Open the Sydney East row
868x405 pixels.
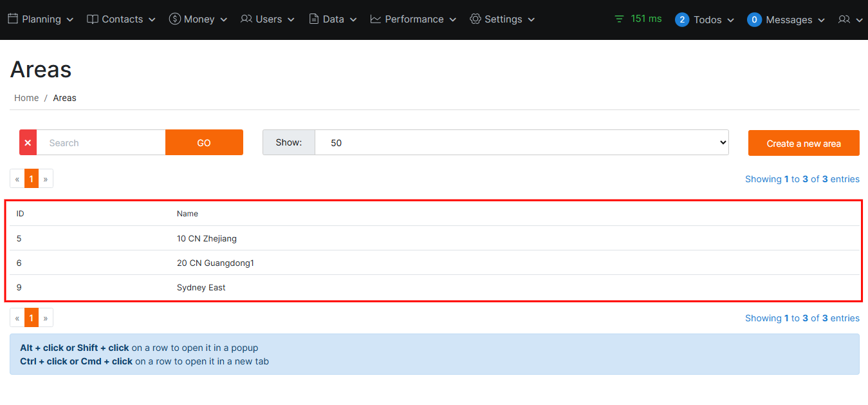click(x=201, y=288)
